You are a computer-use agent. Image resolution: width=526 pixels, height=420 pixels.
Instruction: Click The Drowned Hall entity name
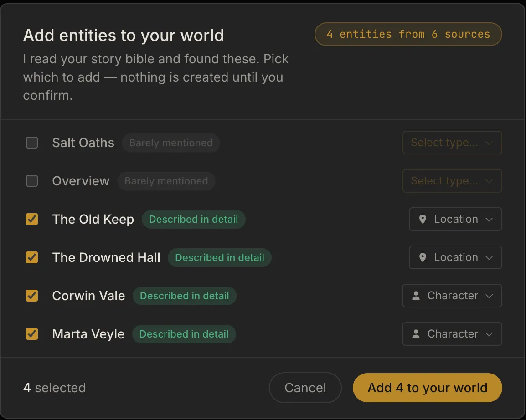(x=106, y=257)
